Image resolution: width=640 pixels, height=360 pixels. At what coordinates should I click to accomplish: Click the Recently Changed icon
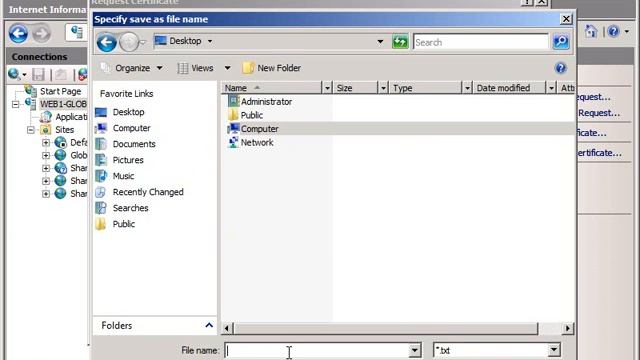click(100, 192)
